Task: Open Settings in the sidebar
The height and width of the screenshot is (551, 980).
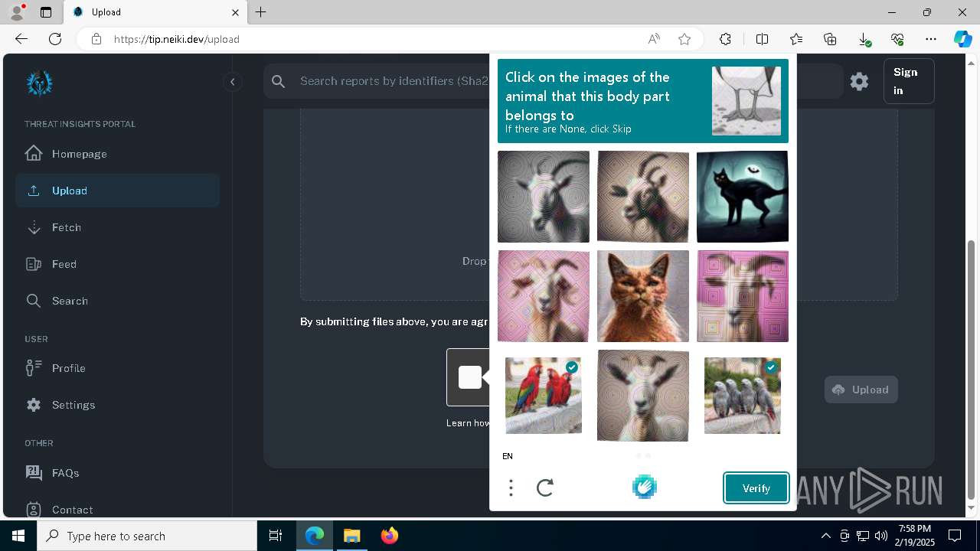Action: click(117, 405)
